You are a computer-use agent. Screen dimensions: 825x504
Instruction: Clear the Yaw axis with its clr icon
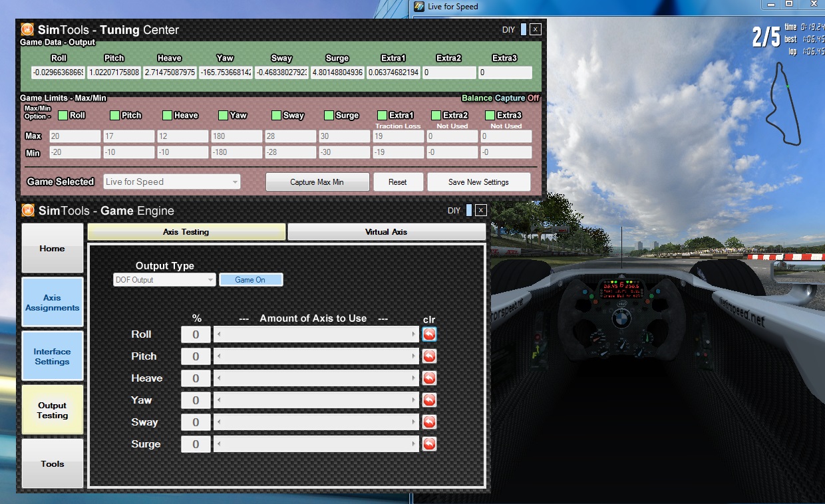pyautogui.click(x=429, y=400)
